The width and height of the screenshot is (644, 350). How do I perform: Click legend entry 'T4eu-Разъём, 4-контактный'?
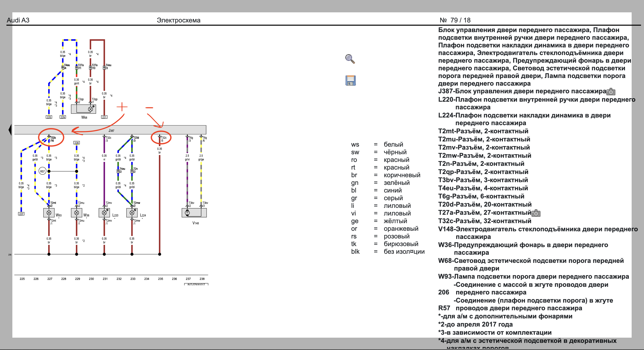pyautogui.click(x=483, y=188)
